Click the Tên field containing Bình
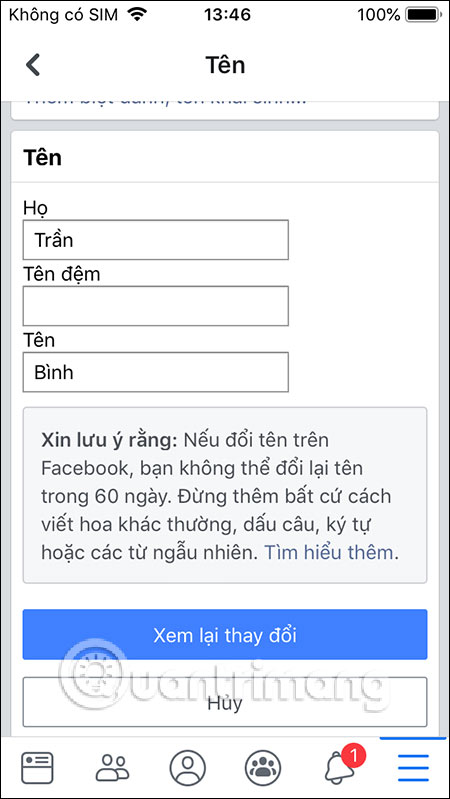The image size is (450, 799). click(155, 372)
